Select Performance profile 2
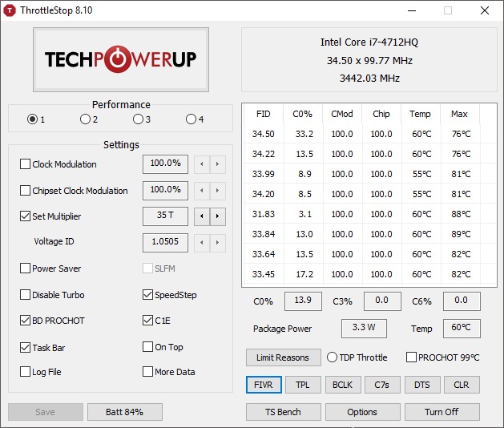This screenshot has width=504, height=428. coord(85,119)
